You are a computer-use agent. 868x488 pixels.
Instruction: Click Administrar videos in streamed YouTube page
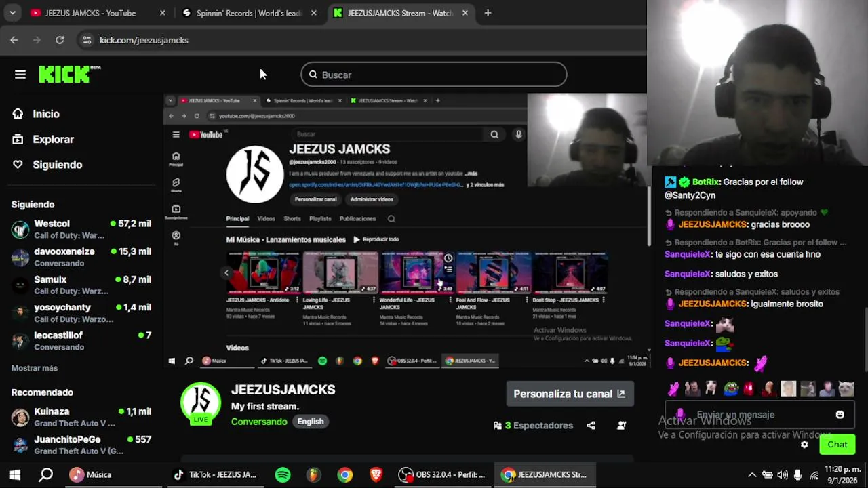coord(372,199)
